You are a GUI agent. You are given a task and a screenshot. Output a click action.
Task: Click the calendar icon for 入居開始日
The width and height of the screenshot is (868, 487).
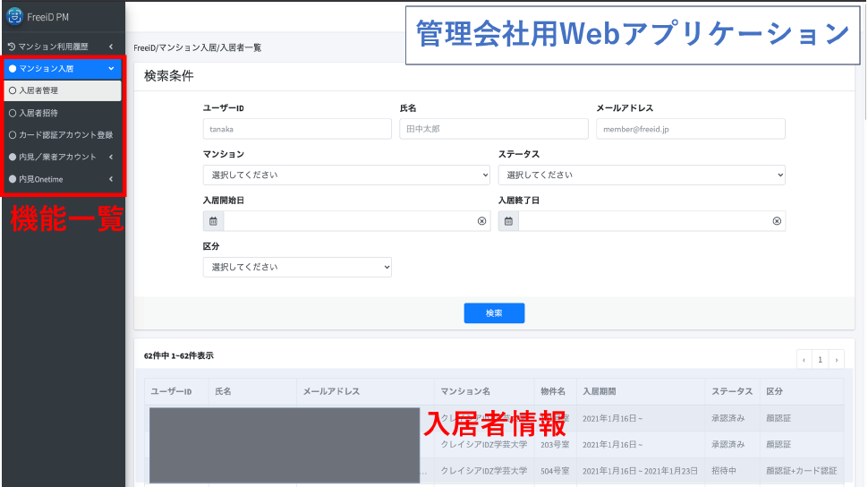click(213, 221)
